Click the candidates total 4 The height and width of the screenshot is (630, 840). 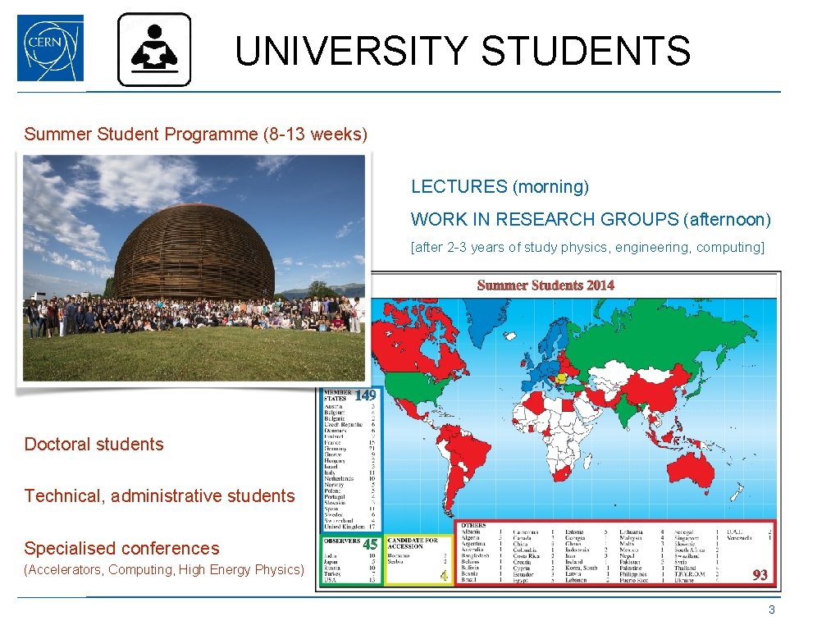444,576
